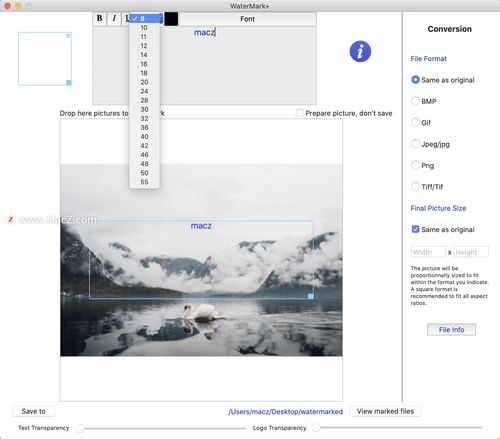Click the logo box resize handle
500x439 pixels.
point(69,82)
